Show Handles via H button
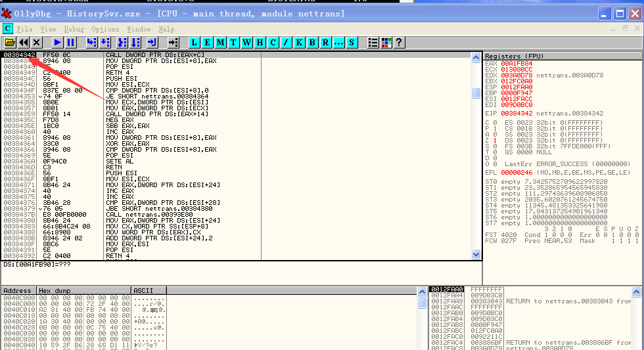Screen dimensions: 644x350 point(260,42)
